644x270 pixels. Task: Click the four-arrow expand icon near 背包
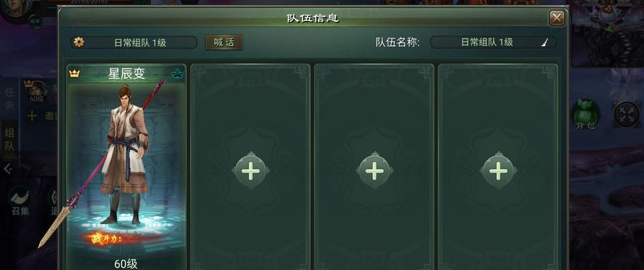point(626,114)
